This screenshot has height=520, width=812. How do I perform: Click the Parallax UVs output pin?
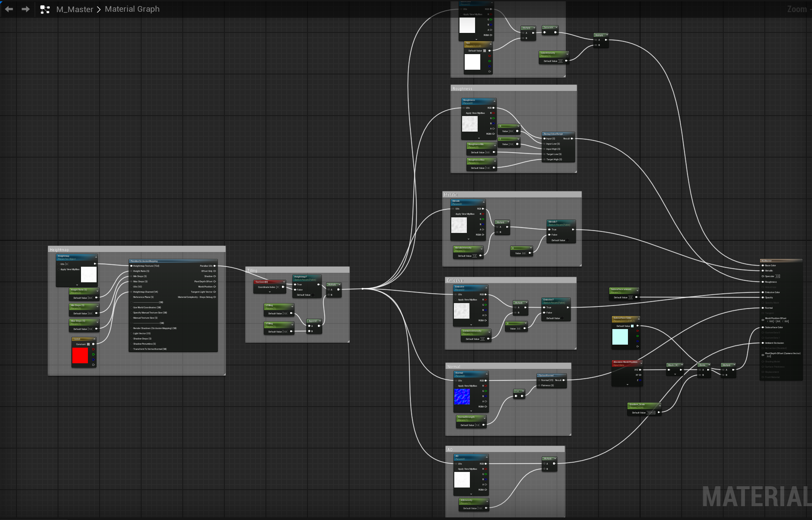214,266
